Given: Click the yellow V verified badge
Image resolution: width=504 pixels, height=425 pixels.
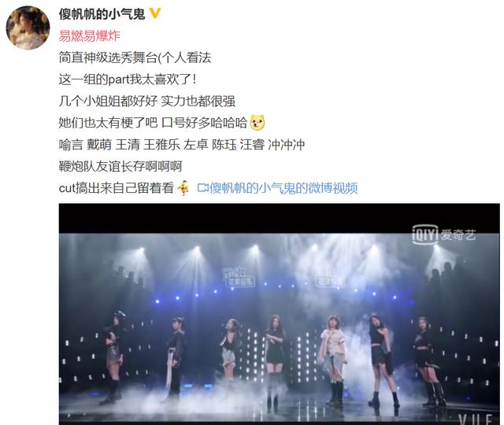Looking at the screenshot, I should tap(154, 13).
